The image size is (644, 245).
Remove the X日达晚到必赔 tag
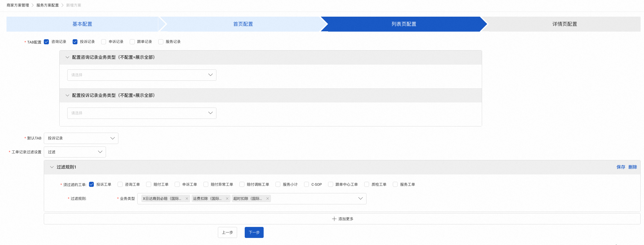click(x=187, y=199)
